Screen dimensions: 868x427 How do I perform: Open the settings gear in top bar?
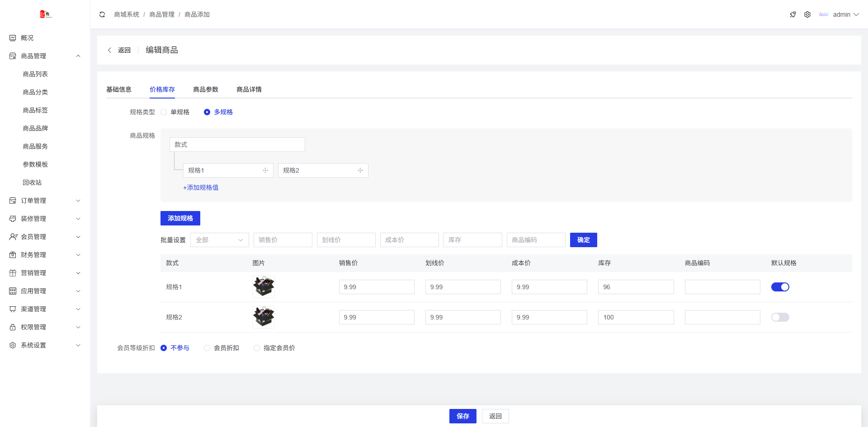(x=807, y=14)
